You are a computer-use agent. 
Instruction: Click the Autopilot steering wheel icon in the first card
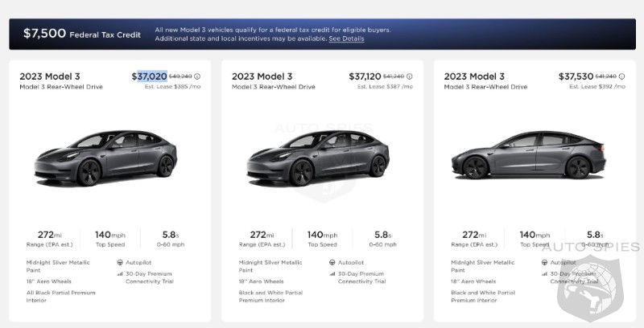120,262
